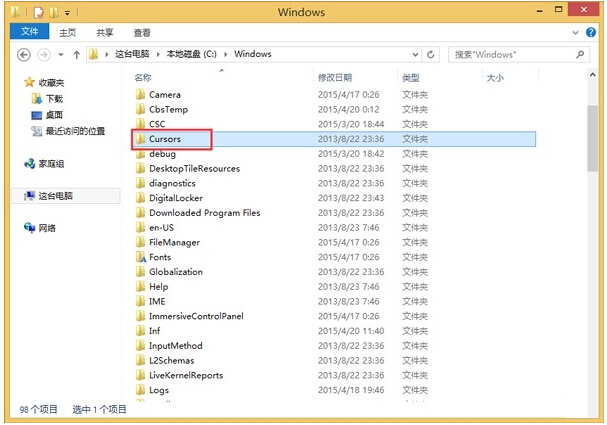607x425 pixels.
Task: Open 桌面 in the navigation pane
Action: (x=54, y=115)
